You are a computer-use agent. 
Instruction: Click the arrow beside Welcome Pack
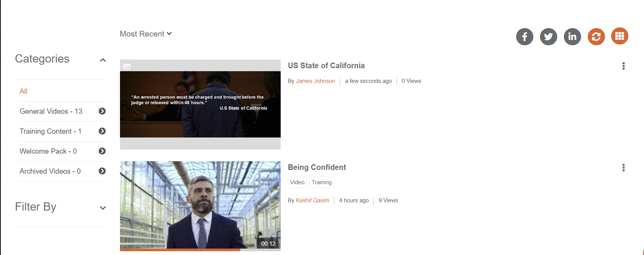point(102,151)
